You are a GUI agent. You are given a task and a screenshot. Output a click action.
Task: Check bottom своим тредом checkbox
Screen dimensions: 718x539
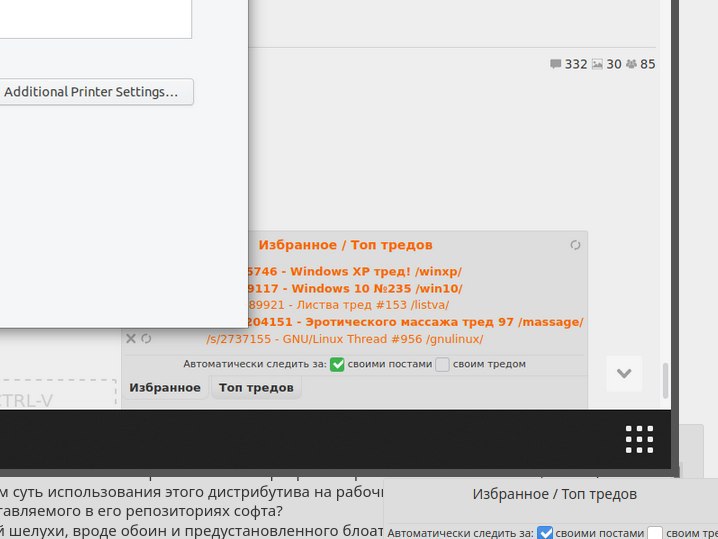coord(655,533)
